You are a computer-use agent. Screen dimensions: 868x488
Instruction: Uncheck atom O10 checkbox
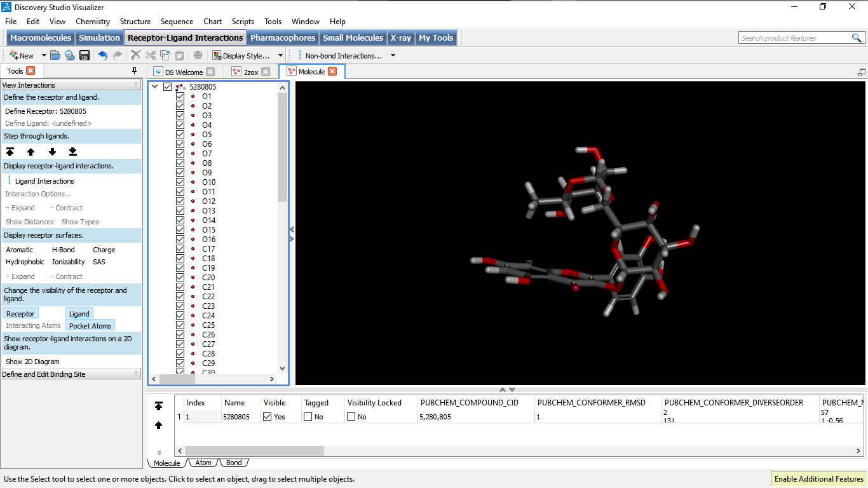point(180,182)
